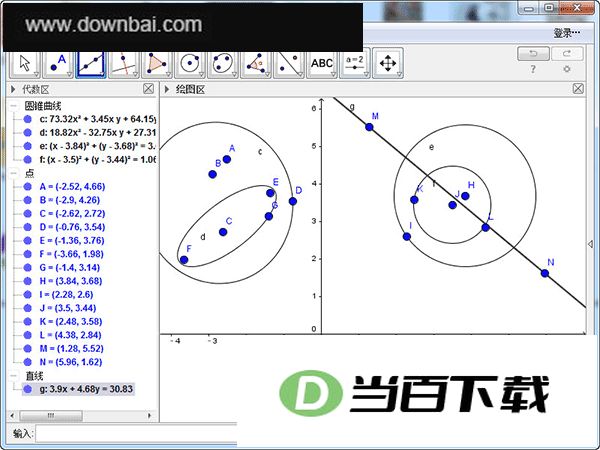
Task: Click the algebra scrollbar right arrow
Action: (149, 415)
